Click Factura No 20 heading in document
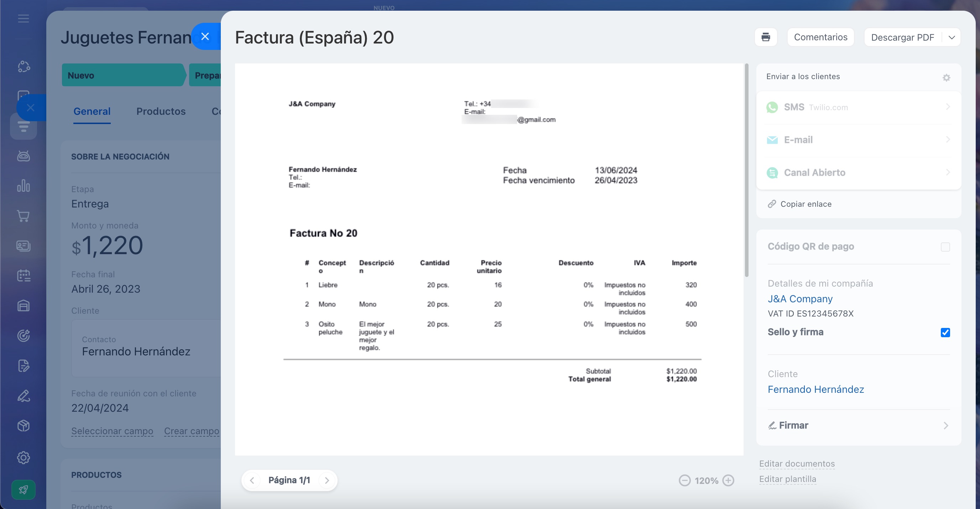This screenshot has width=980, height=509. (x=323, y=233)
